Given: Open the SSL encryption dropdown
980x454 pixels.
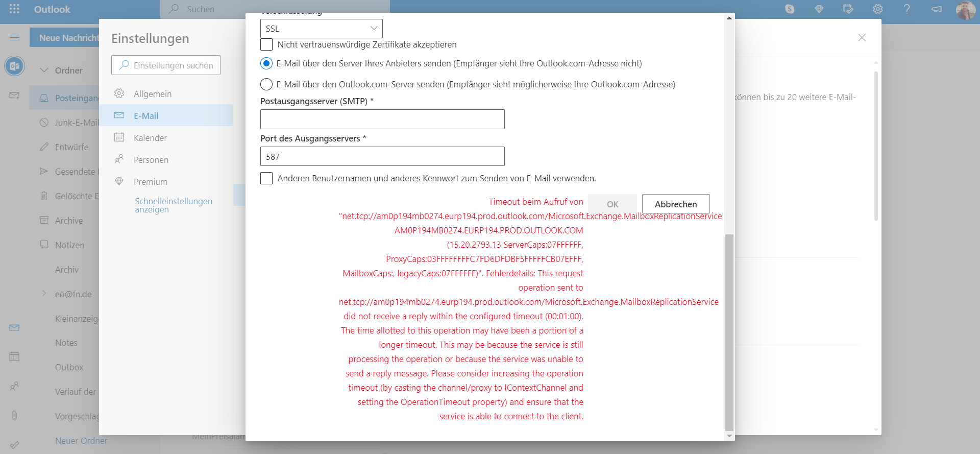Looking at the screenshot, I should tap(322, 29).
